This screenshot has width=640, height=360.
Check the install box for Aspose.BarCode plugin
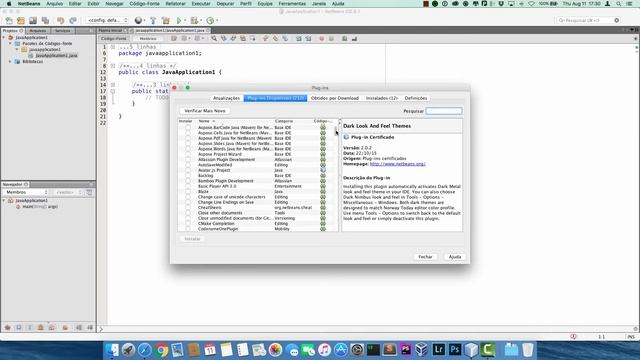(188, 128)
